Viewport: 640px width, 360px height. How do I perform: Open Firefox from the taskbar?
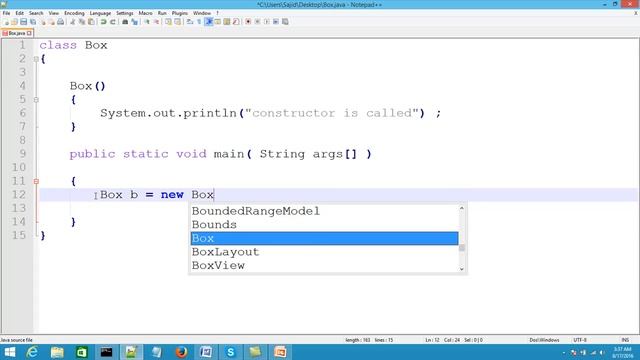[181, 352]
